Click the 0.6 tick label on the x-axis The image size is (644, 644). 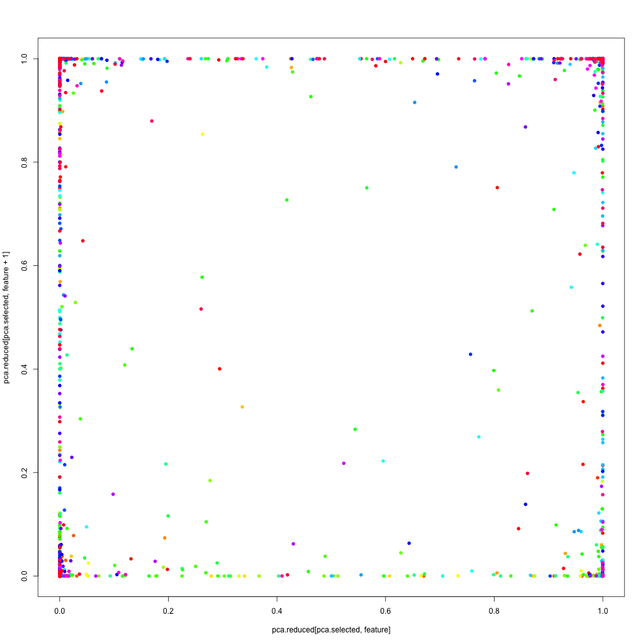pyautogui.click(x=386, y=607)
